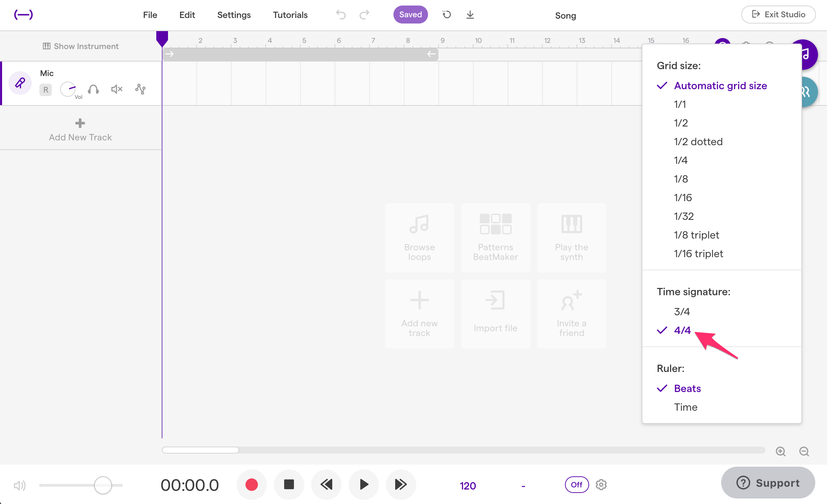Undo the last action
This screenshot has width=827, height=504.
(341, 15)
